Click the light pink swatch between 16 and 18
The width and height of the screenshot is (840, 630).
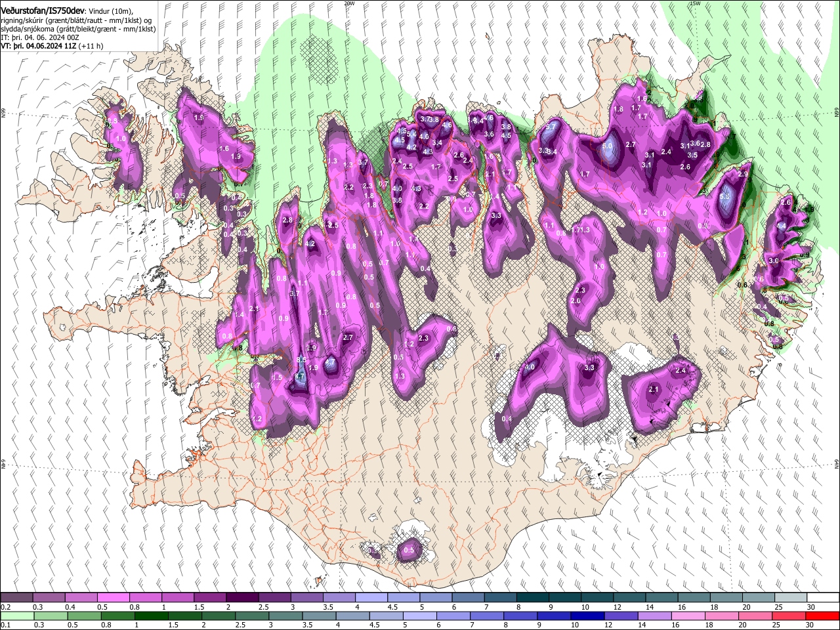pyautogui.click(x=688, y=616)
